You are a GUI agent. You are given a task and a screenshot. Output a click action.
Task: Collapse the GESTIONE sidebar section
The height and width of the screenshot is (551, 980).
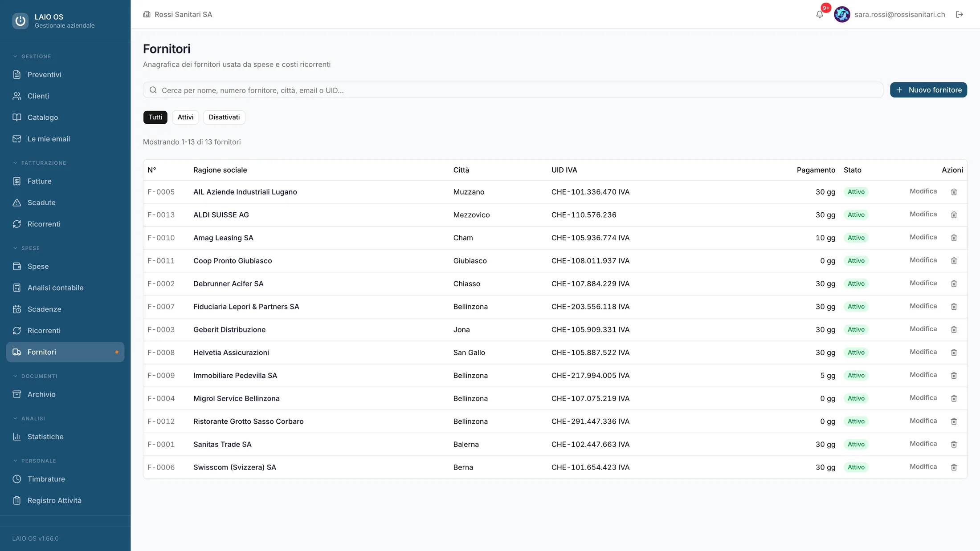(x=32, y=57)
